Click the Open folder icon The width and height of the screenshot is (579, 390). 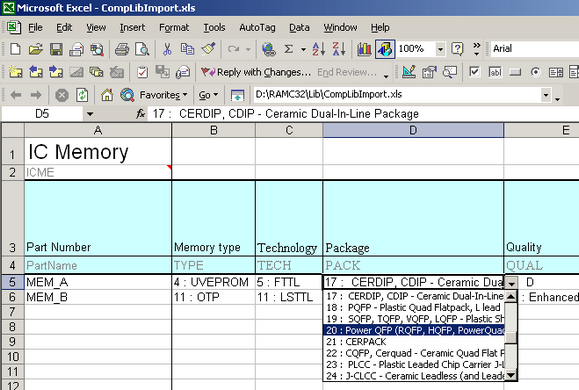(36, 49)
